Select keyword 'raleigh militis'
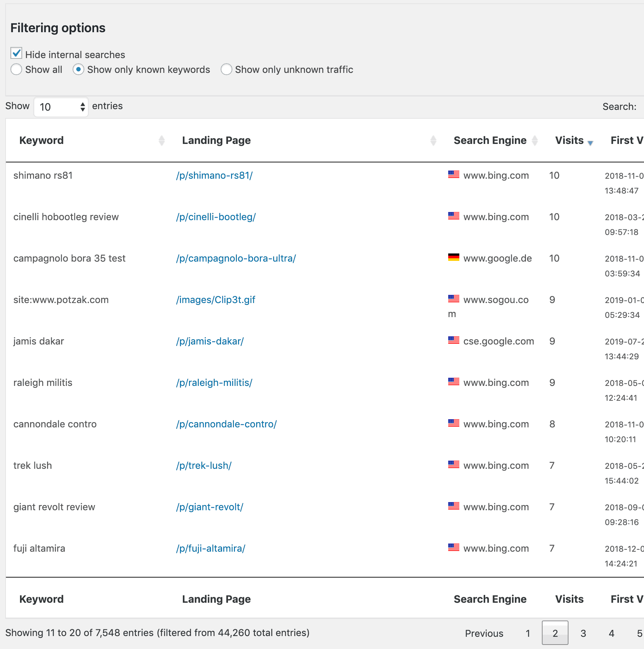Image resolution: width=644 pixels, height=649 pixels. pyautogui.click(x=43, y=383)
